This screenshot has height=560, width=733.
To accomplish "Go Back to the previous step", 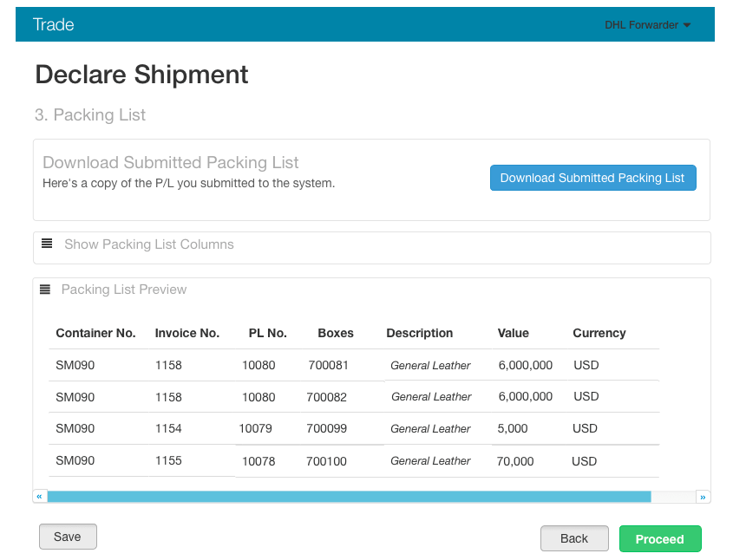I will (x=573, y=538).
